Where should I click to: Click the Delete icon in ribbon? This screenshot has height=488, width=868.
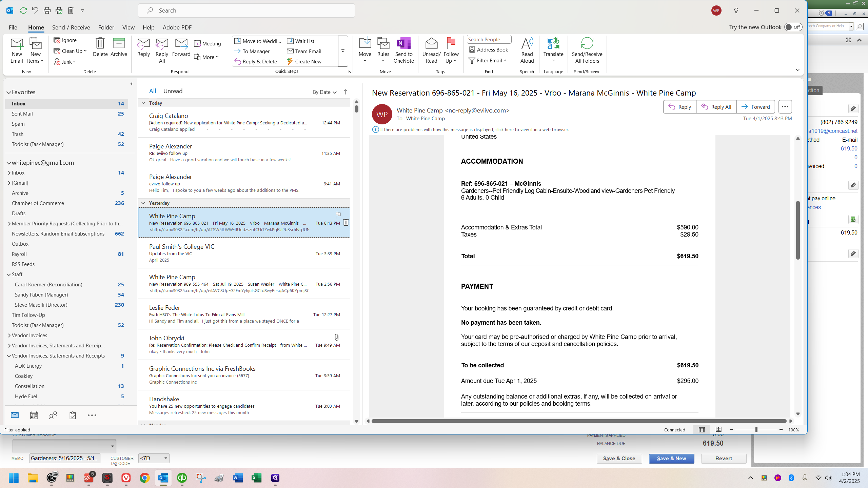100,47
